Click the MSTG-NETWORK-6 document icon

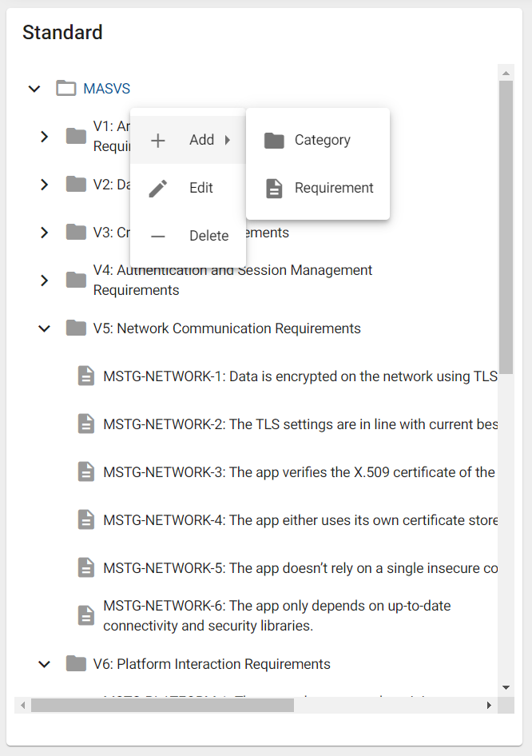click(86, 615)
